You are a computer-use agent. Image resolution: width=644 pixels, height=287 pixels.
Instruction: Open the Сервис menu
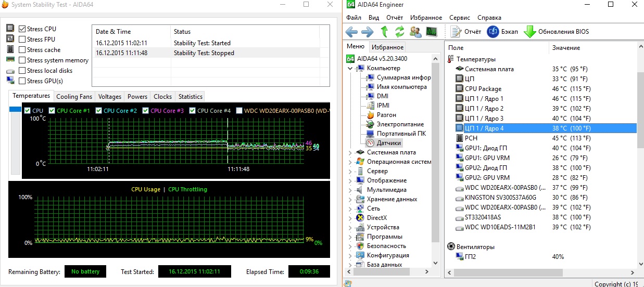460,18
